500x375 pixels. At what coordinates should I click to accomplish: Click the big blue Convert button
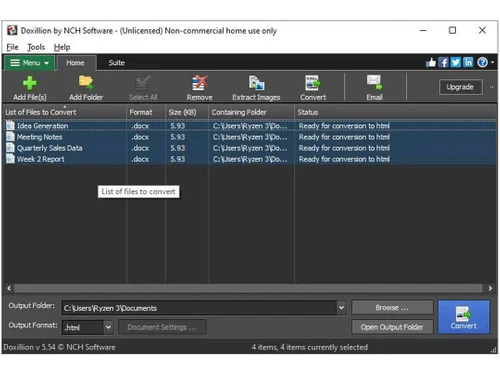[463, 317]
